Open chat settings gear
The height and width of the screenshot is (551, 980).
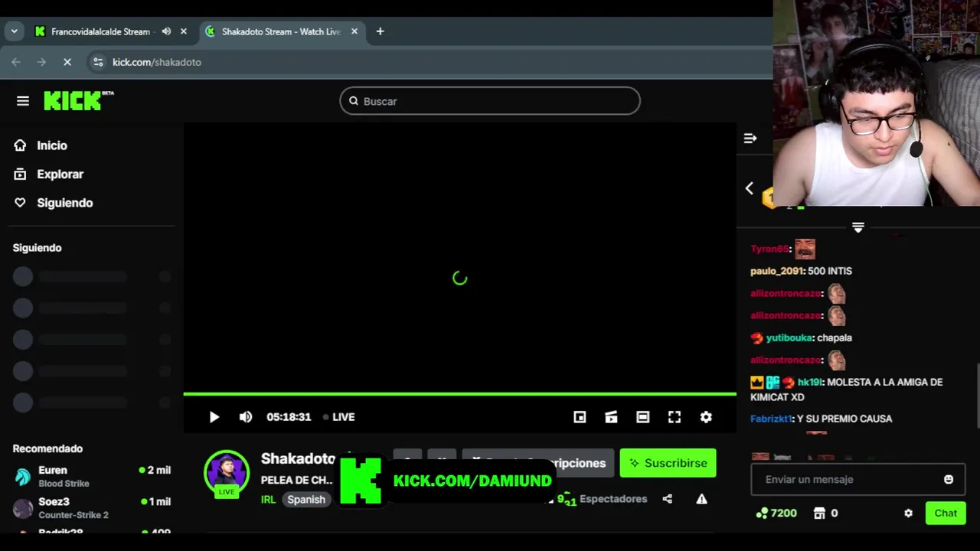click(908, 514)
